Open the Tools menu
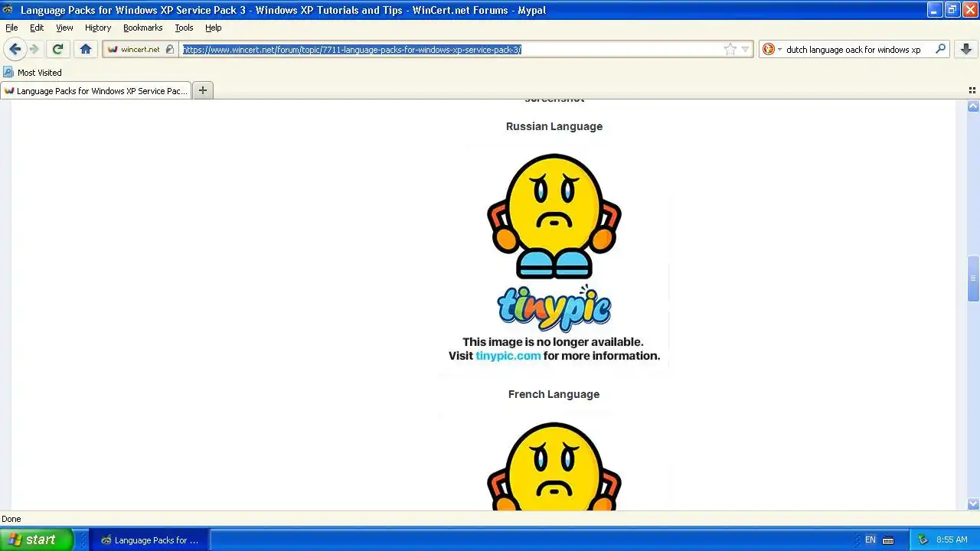Screen dimensions: 980x551 click(184, 28)
